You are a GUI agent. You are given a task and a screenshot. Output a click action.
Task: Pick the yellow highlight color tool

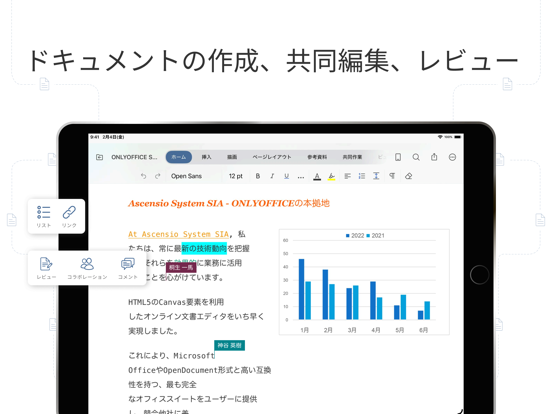331,176
